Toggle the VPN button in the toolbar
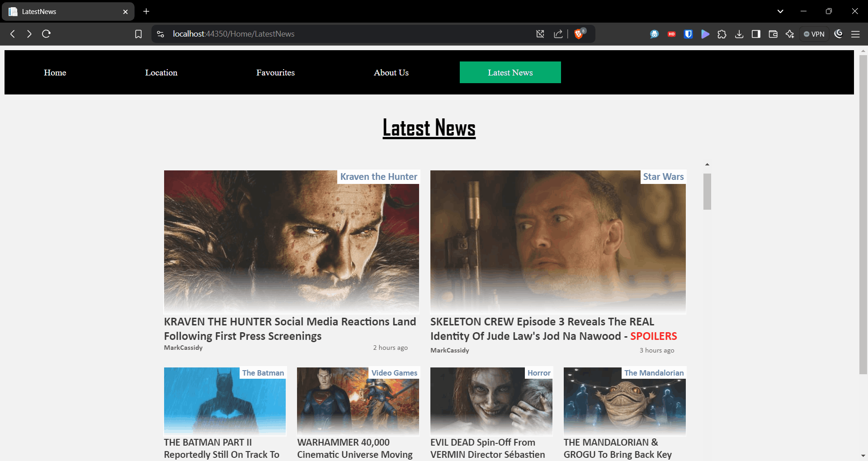The image size is (868, 461). 814,33
